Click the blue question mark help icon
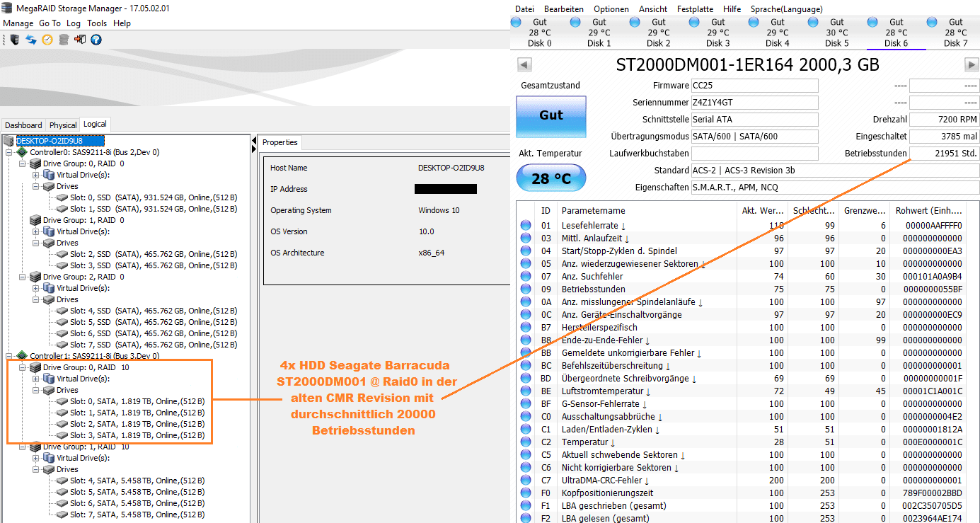This screenshot has width=980, height=523. point(96,40)
